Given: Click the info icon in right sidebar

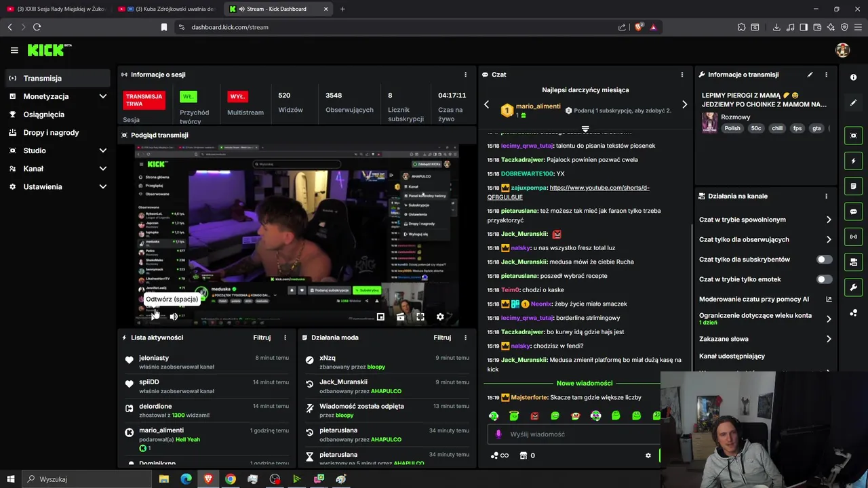Looking at the screenshot, I should (854, 77).
